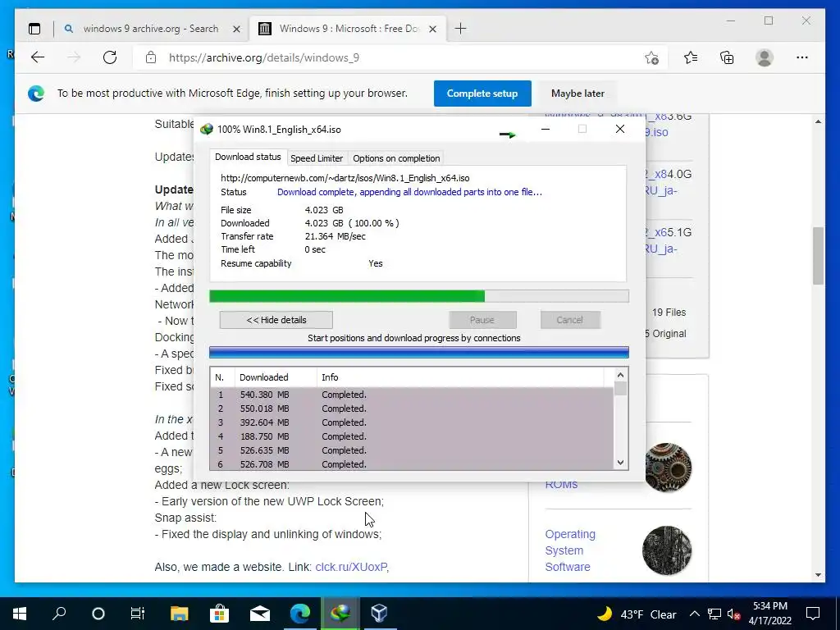Viewport: 840px width, 630px height.
Task: Select connection row 1 with 540.380 MB
Action: tap(412, 395)
